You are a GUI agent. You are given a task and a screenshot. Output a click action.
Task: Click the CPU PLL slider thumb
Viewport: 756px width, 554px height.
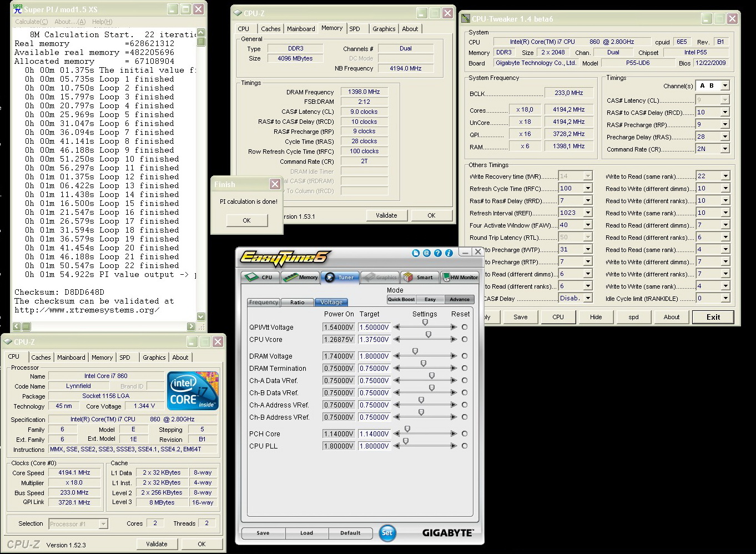(x=406, y=441)
